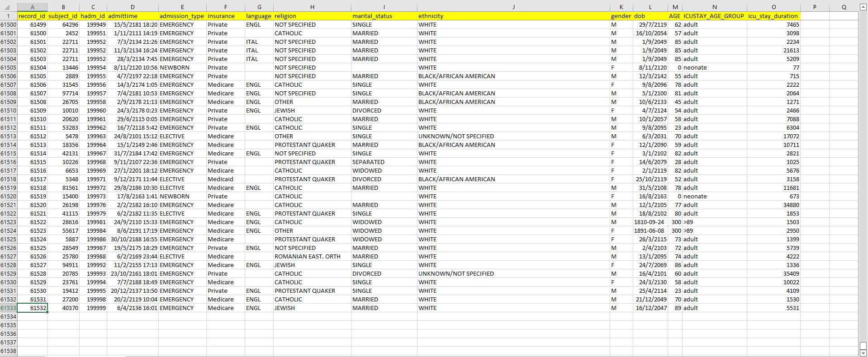
Task: Click the admittime cell 15/5/2181 18:20
Action: point(133,24)
